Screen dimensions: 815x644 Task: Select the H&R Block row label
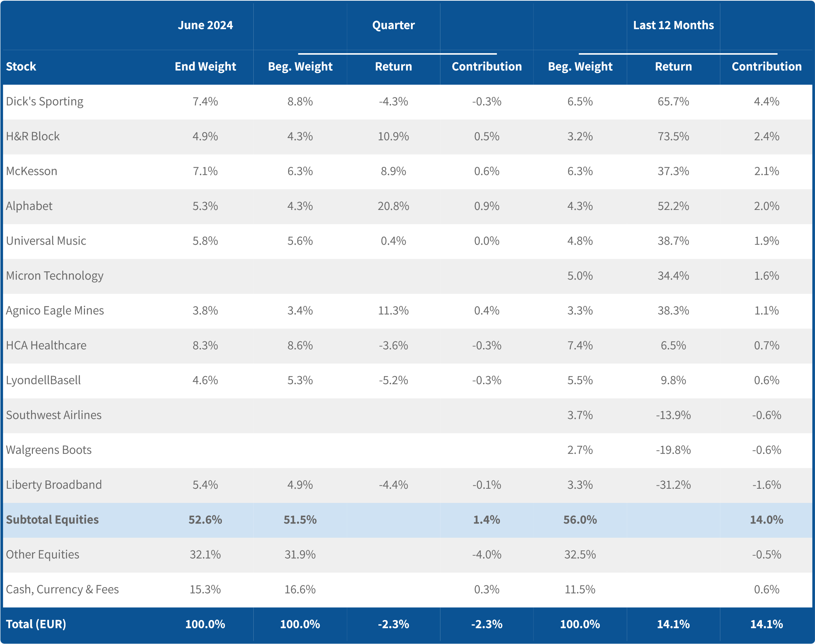pos(33,137)
